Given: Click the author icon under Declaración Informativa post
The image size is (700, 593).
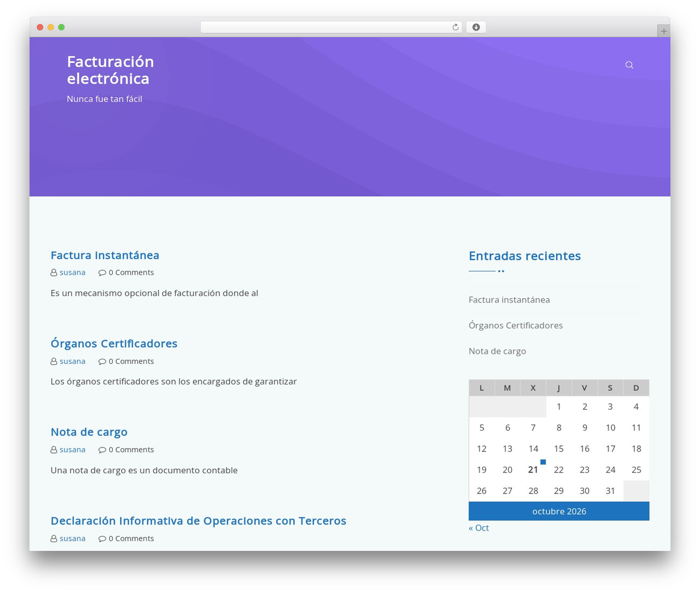Looking at the screenshot, I should [x=54, y=539].
